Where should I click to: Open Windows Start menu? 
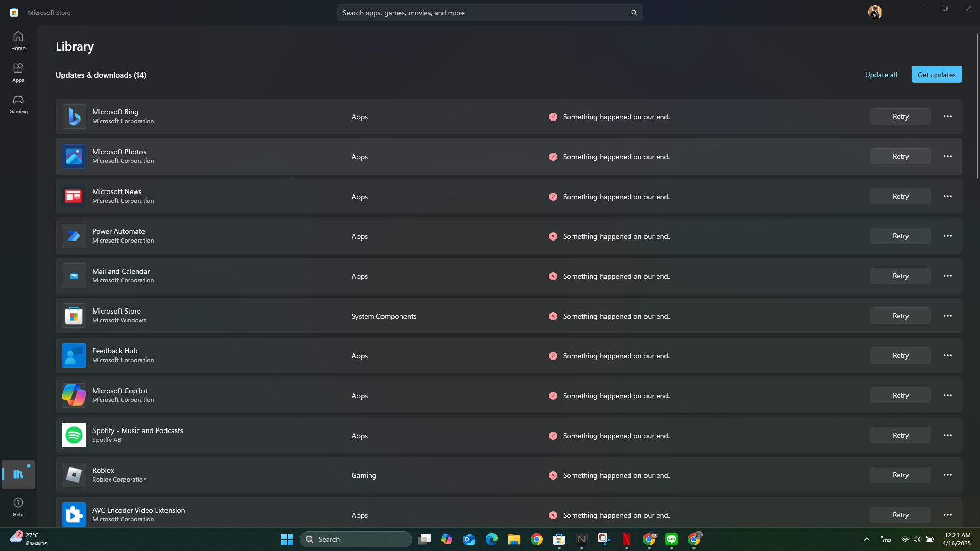click(x=287, y=539)
